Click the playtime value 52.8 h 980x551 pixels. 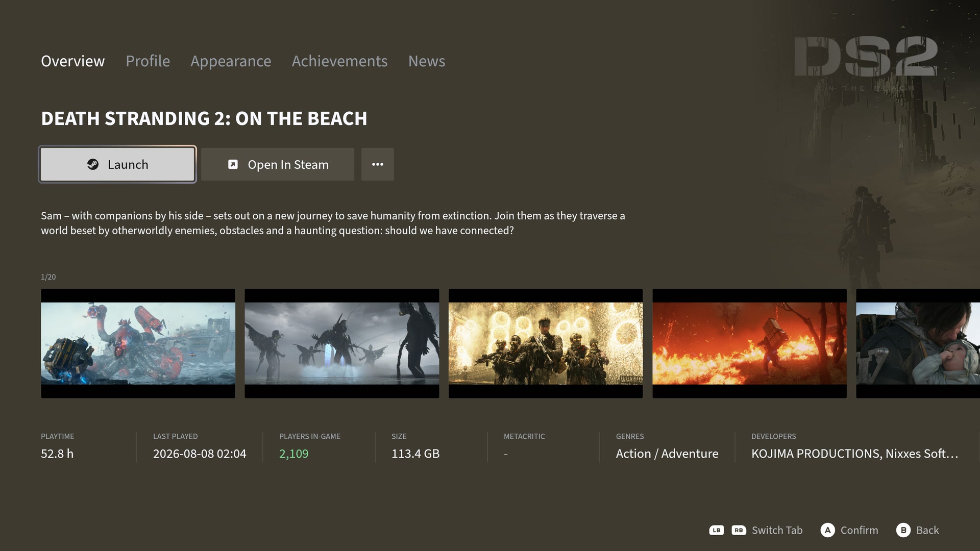pos(57,454)
